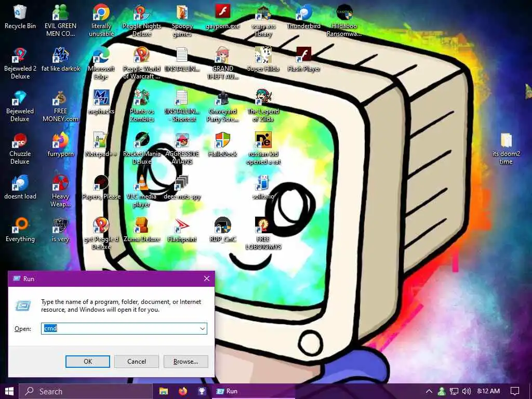This screenshot has height=399, width=532.
Task: Open the network icon in system tray
Action: [x=454, y=391]
